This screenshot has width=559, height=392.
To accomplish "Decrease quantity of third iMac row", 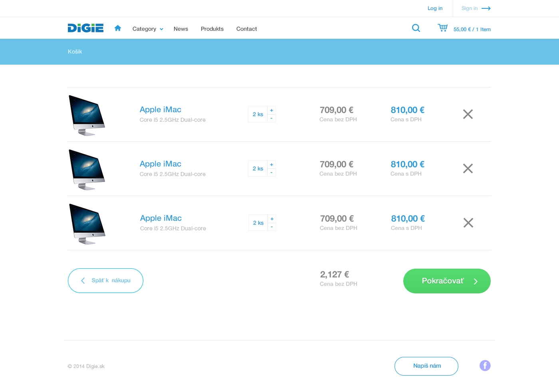I will [x=272, y=227].
